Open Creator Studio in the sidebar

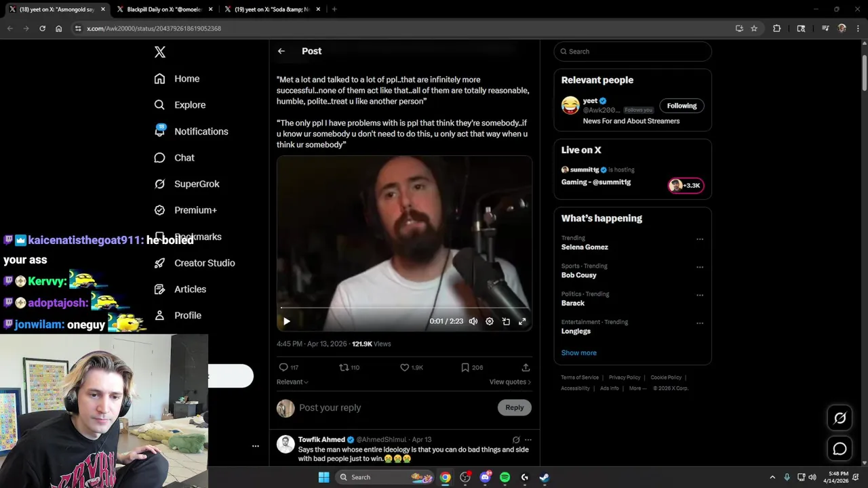[x=194, y=263]
